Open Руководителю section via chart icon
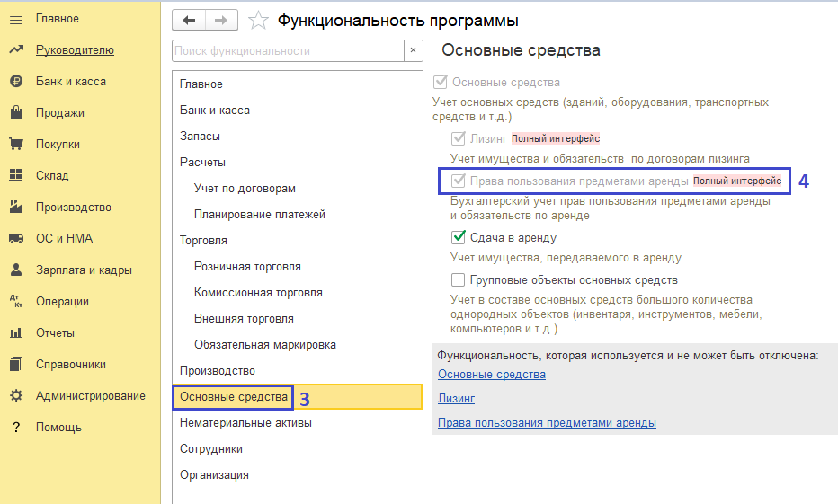Image resolution: width=838 pixels, height=504 pixels. click(16, 50)
